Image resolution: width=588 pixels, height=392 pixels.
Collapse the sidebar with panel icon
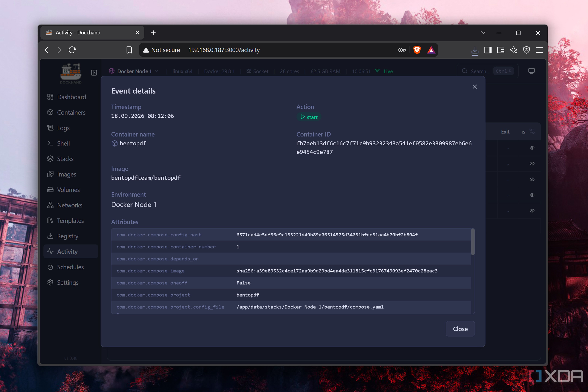point(94,73)
